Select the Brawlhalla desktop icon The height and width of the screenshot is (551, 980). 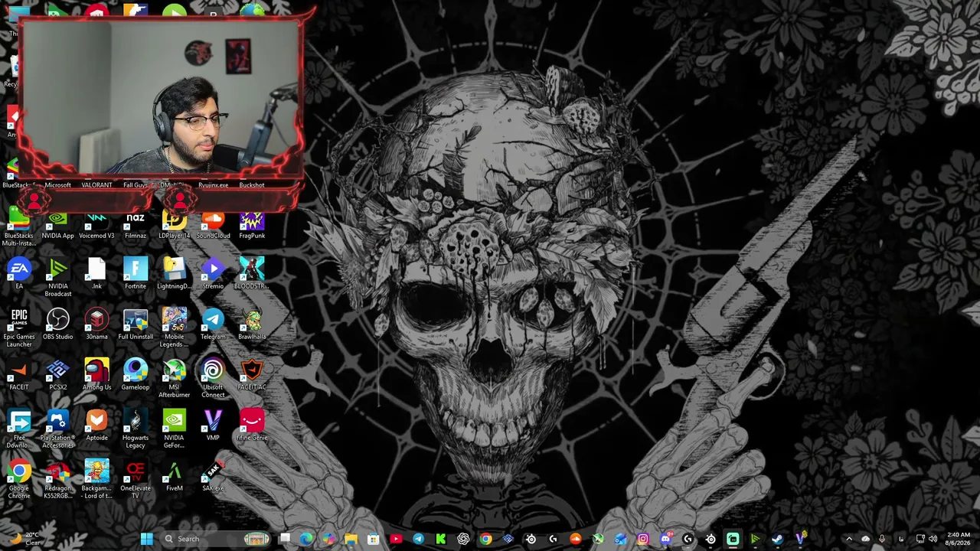pyautogui.click(x=252, y=324)
